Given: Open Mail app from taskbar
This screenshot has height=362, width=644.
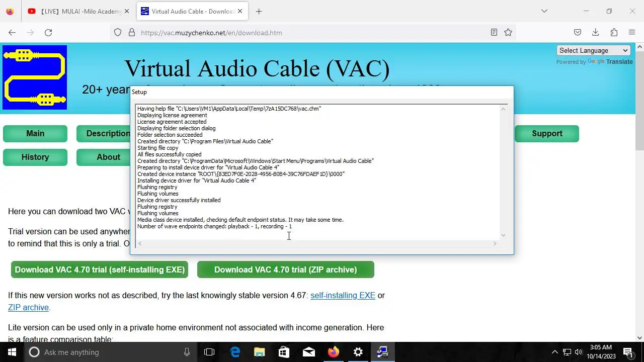Looking at the screenshot, I should [x=309, y=352].
